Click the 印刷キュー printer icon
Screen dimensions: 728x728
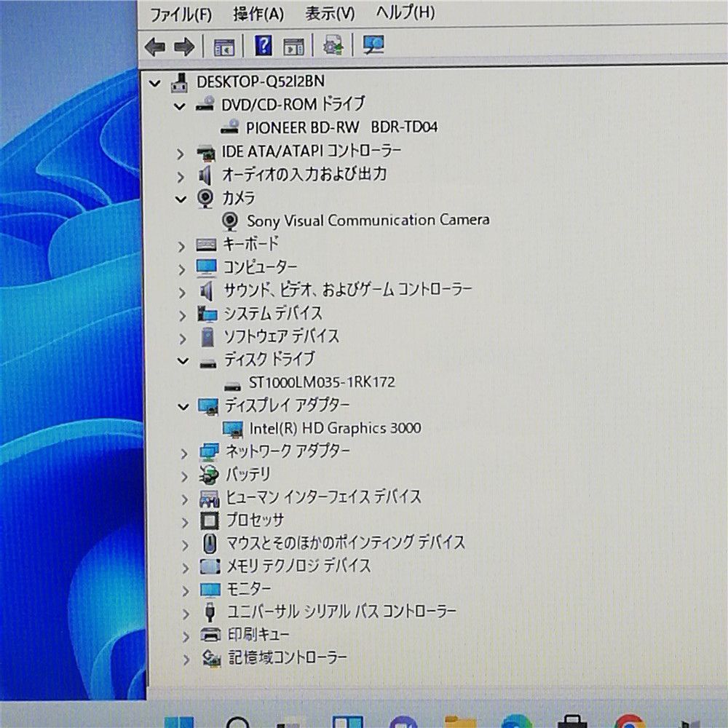tap(210, 634)
